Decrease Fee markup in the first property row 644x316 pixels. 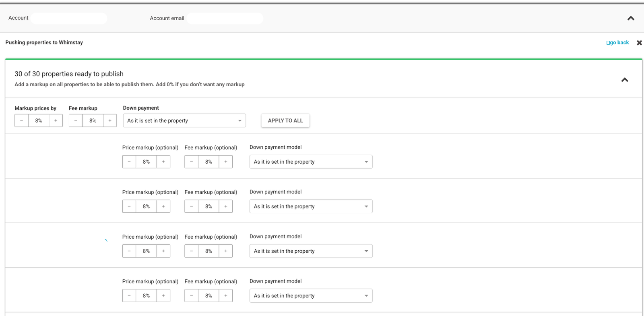pos(192,162)
